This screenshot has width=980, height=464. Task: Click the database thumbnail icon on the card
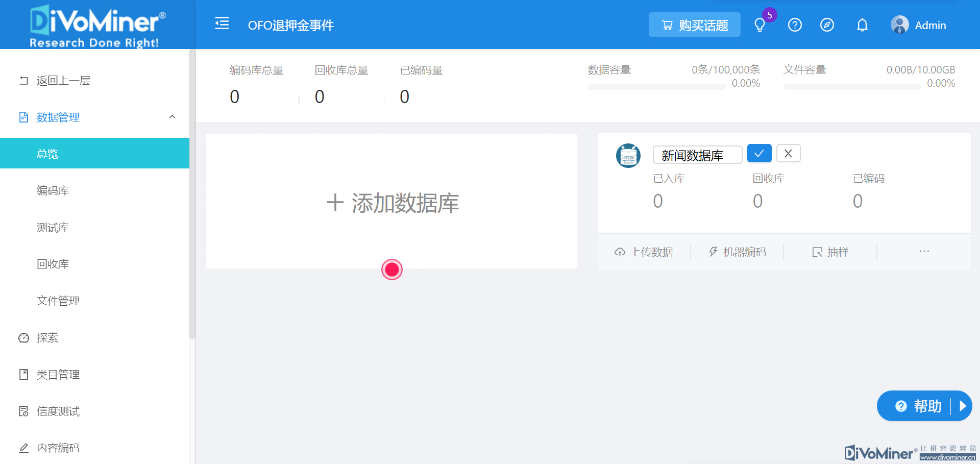[x=628, y=156]
